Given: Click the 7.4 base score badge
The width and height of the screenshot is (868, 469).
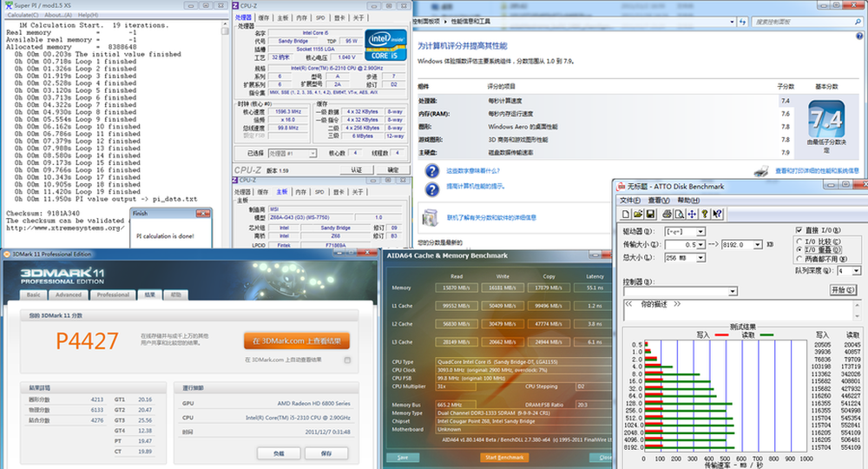Looking at the screenshot, I should click(x=826, y=118).
